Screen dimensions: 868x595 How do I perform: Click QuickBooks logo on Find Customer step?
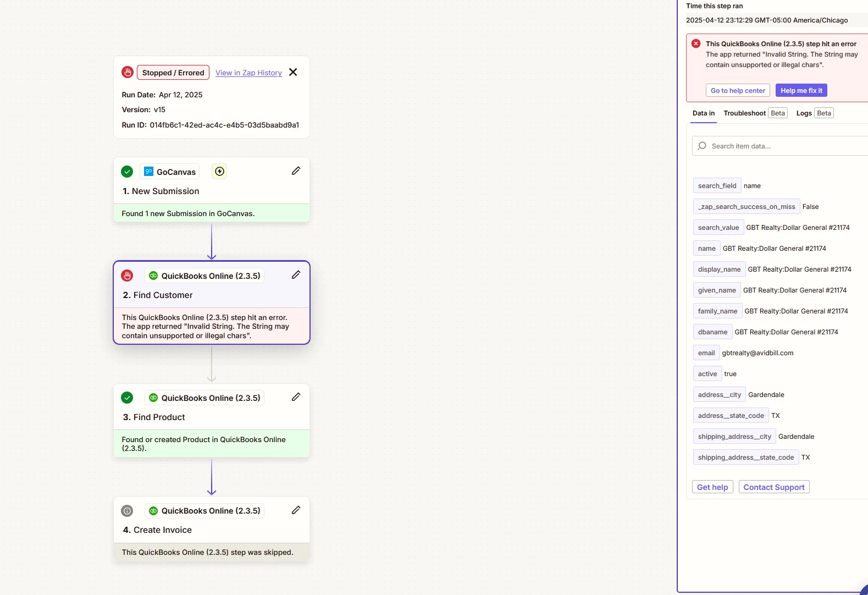click(153, 276)
